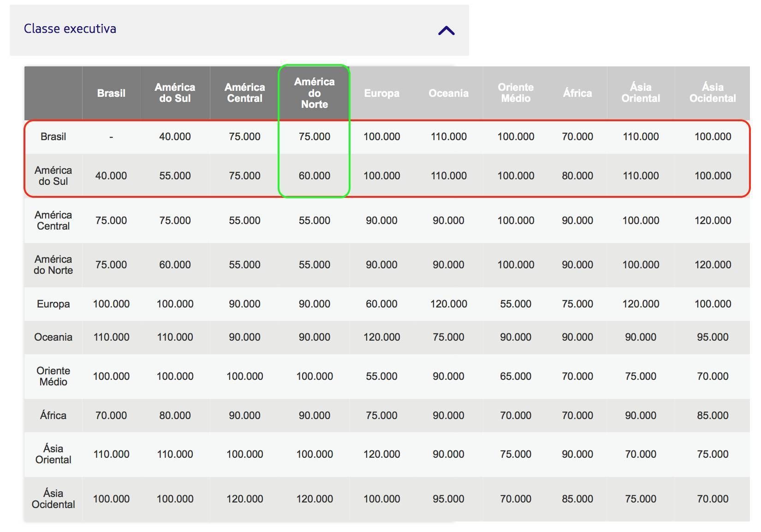Screen dimensions: 761x532
Task: Click the Ásia Ocidental row label
Action: point(53,499)
